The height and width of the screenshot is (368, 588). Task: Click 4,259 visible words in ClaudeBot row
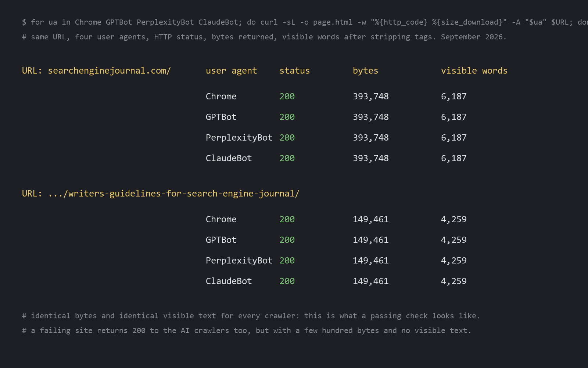[x=454, y=281]
